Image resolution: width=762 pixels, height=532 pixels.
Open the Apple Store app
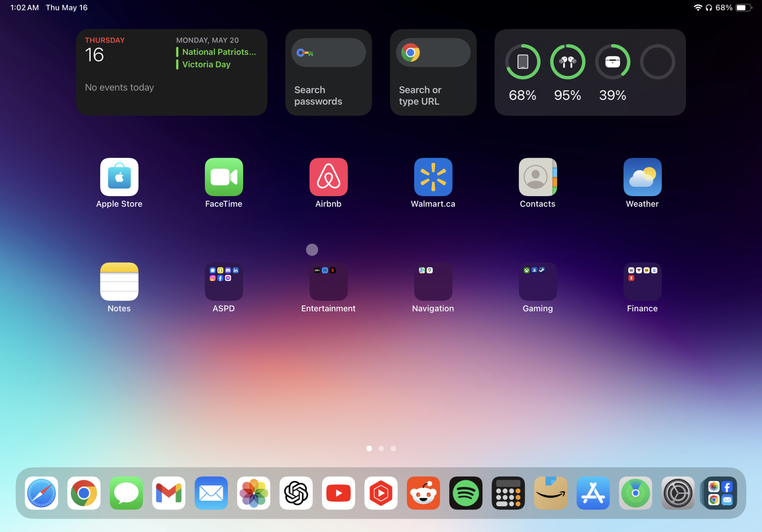[x=119, y=177]
